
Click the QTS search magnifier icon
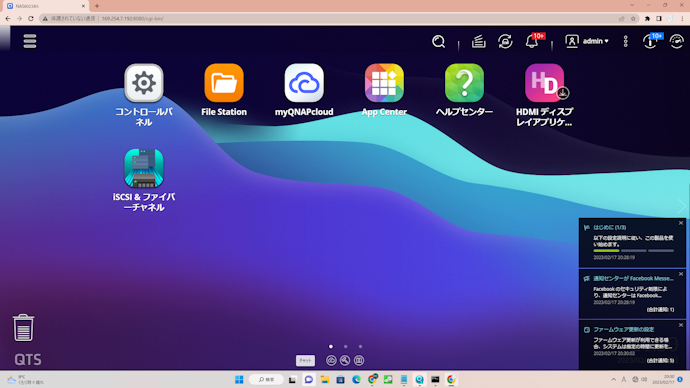438,41
